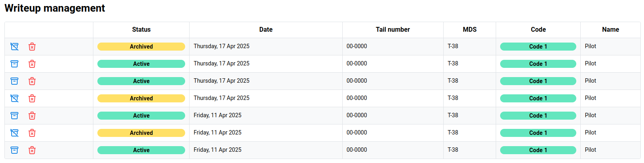
Task: Select the Tail number column header
Action: [x=393, y=30]
